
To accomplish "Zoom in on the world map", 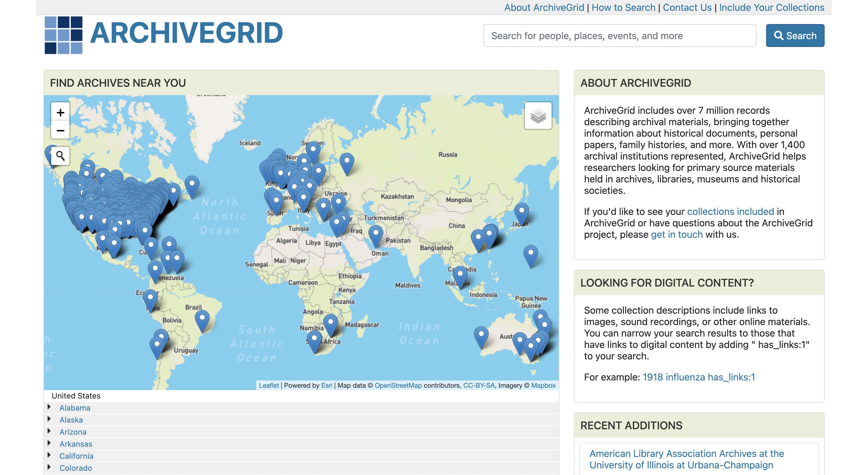I will tap(60, 113).
